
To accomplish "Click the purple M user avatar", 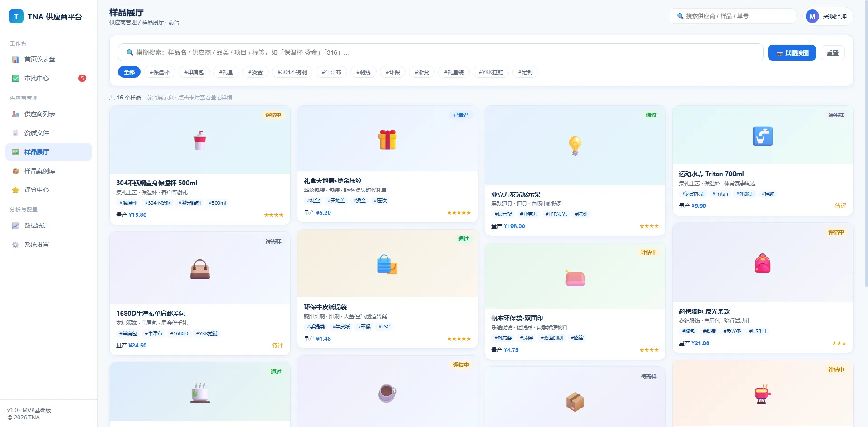I will [812, 16].
